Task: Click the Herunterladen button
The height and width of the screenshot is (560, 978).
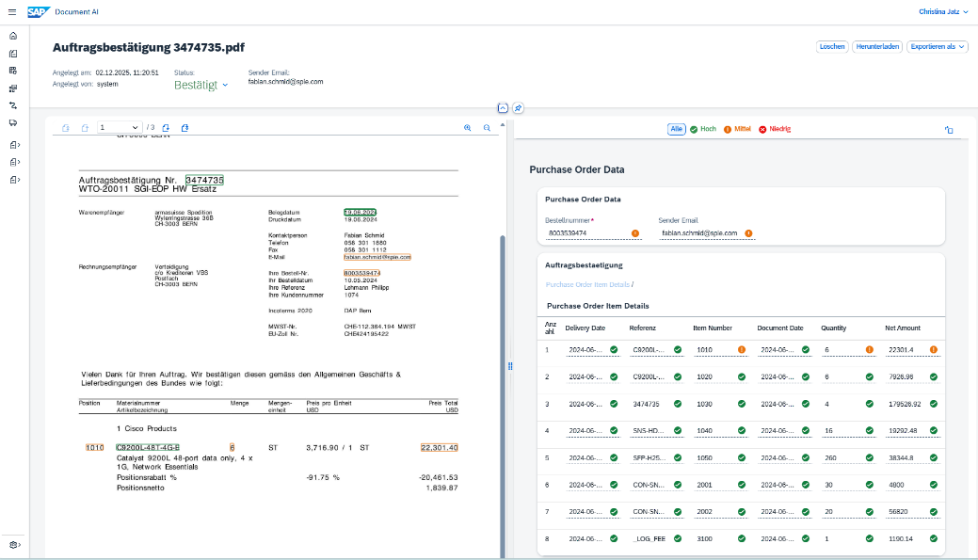Action: tap(877, 46)
